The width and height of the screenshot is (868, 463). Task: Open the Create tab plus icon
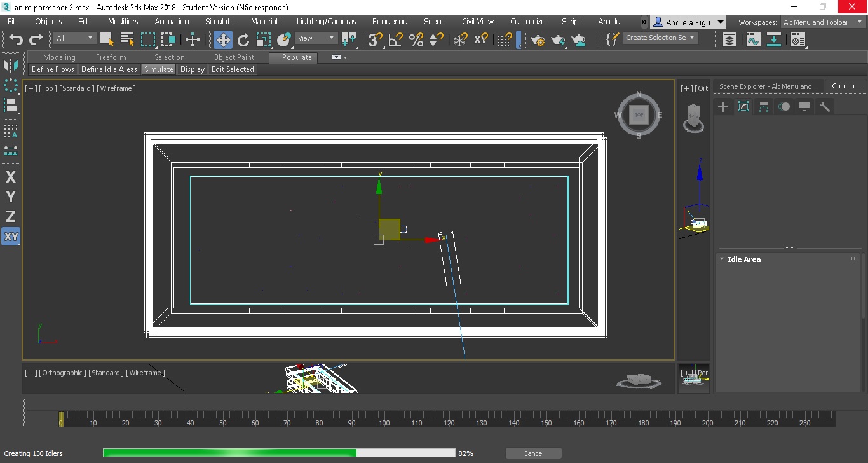click(723, 107)
